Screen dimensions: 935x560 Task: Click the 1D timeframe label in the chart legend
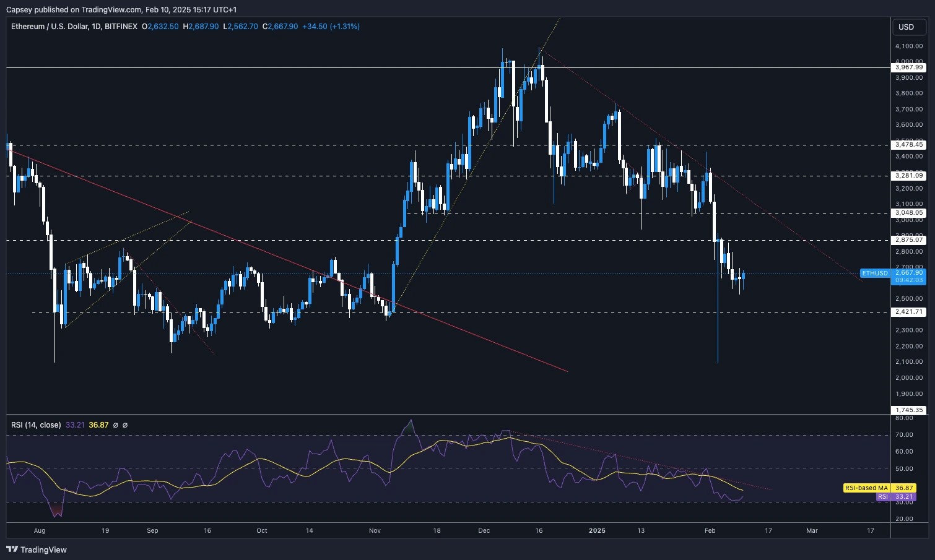tap(98, 26)
